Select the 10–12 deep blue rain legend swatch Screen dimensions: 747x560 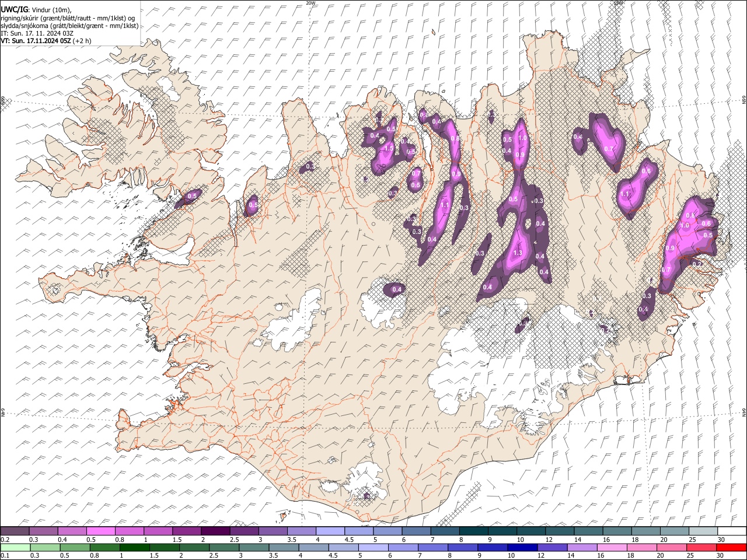click(522, 547)
